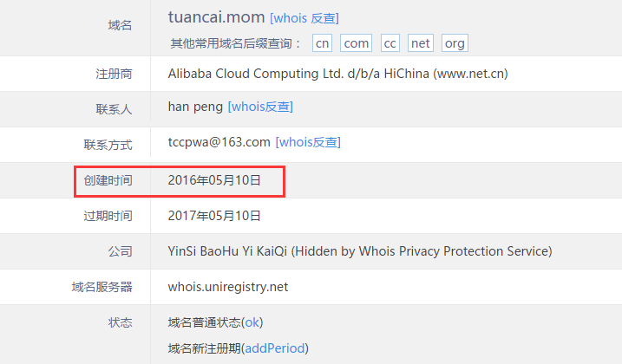Open whois反查 link next to han peng

tap(260, 107)
